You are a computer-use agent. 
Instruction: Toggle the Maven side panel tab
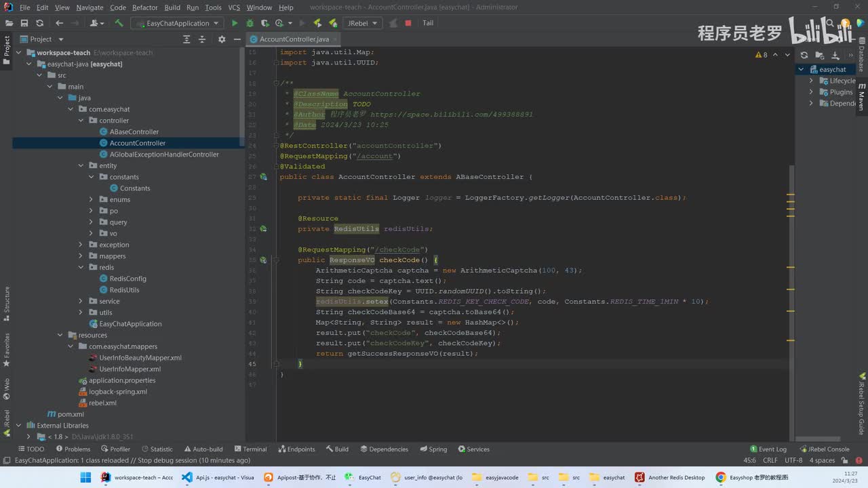point(862,98)
